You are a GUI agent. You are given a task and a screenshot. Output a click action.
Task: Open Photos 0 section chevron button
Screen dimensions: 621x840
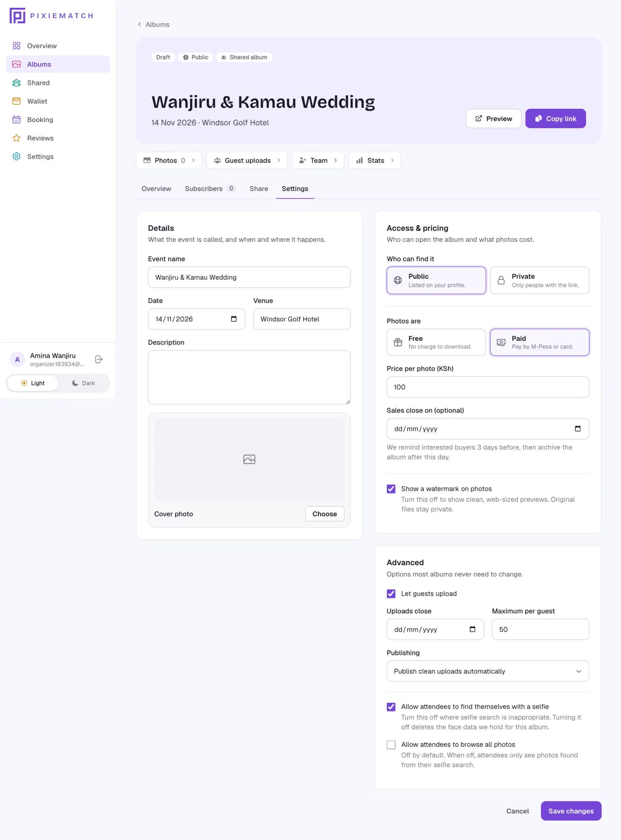[x=169, y=160]
